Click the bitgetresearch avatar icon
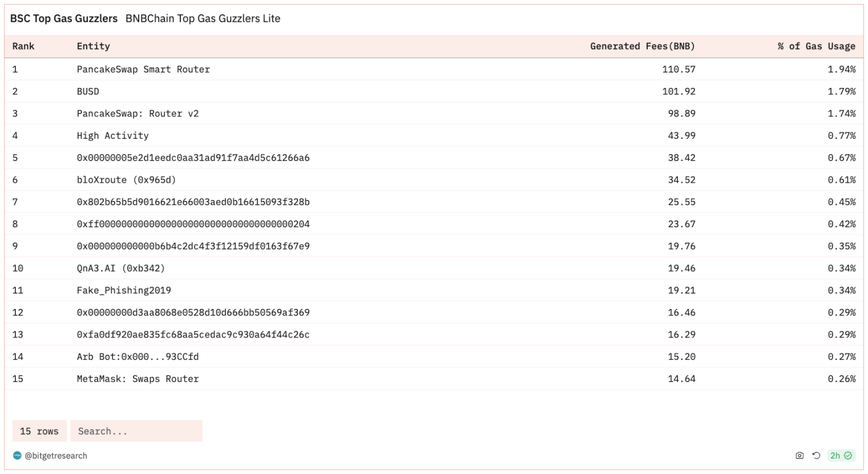The height and width of the screenshot is (474, 868). pyautogui.click(x=17, y=455)
